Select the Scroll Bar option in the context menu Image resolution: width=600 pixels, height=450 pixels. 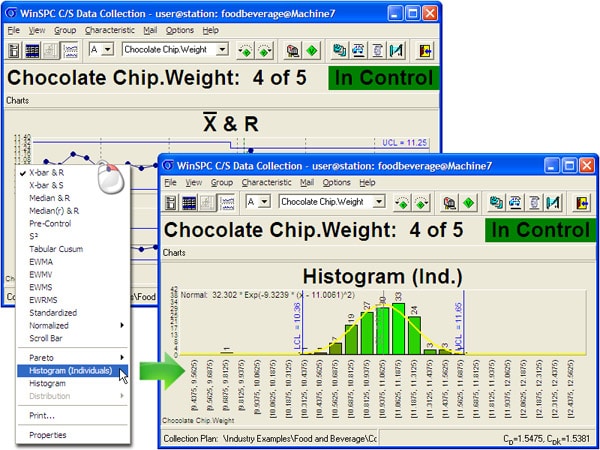(x=46, y=338)
